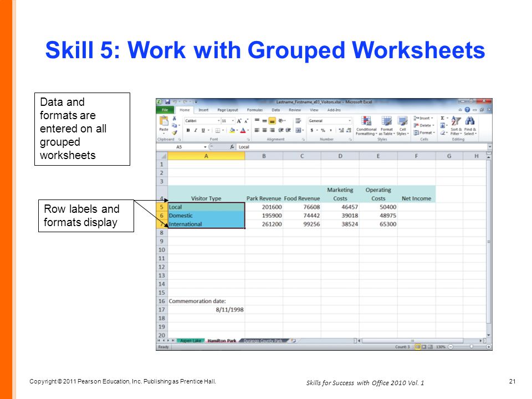This screenshot has height=399, width=532.
Task: Open the File tab
Action: (x=165, y=110)
